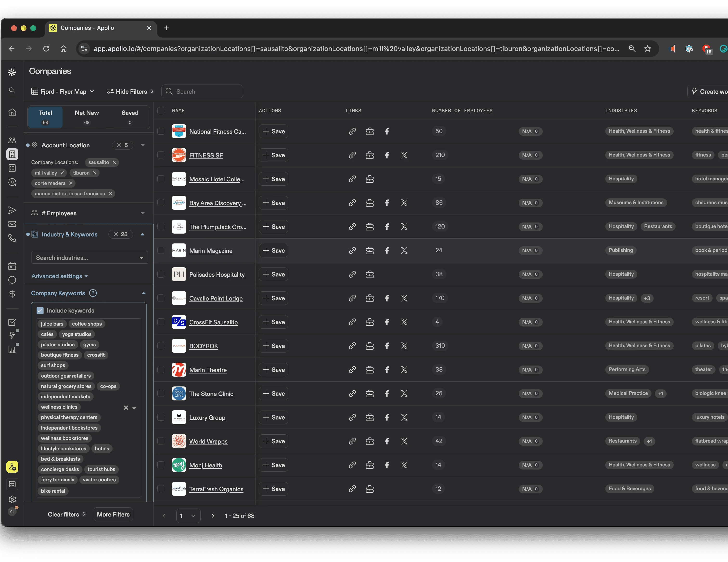Collapse the Industry & Keywords filter arrow
This screenshot has height=562, width=728.
143,235
